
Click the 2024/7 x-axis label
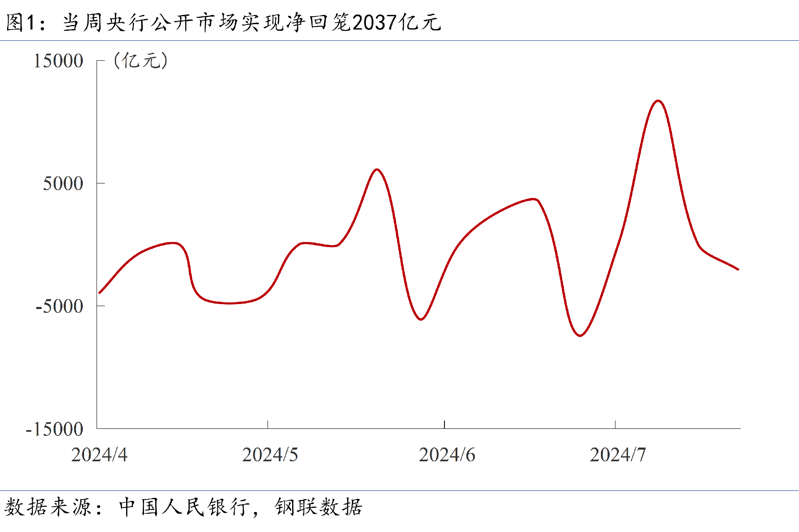(618, 455)
